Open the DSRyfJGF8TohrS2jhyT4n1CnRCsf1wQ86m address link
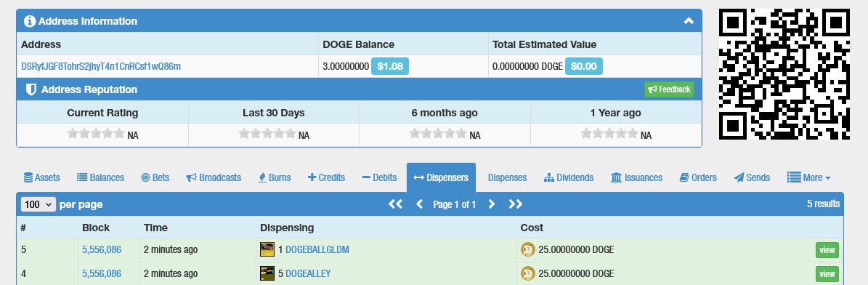Viewport: 868px width, 285px height. tap(101, 67)
